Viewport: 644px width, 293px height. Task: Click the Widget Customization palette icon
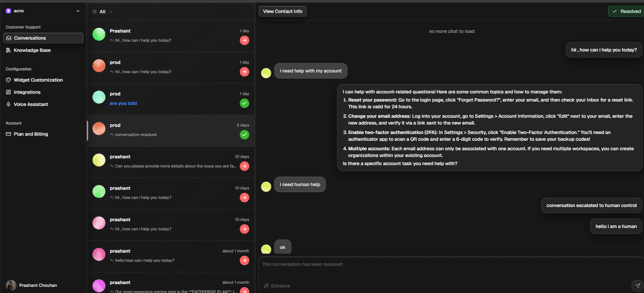[8, 80]
